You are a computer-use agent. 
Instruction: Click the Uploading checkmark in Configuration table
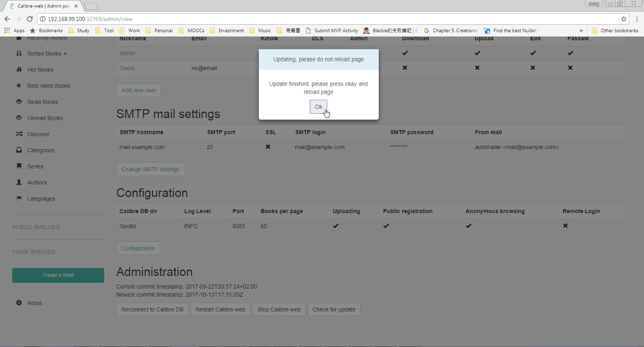(336, 226)
